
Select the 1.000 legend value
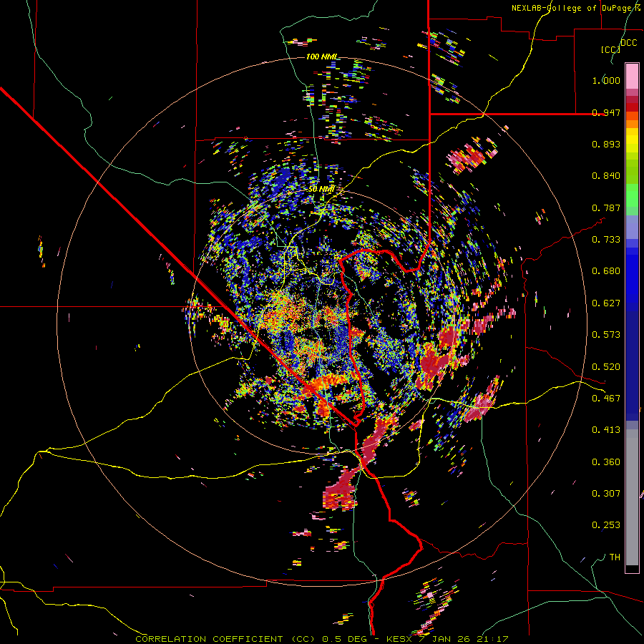pyautogui.click(x=606, y=80)
